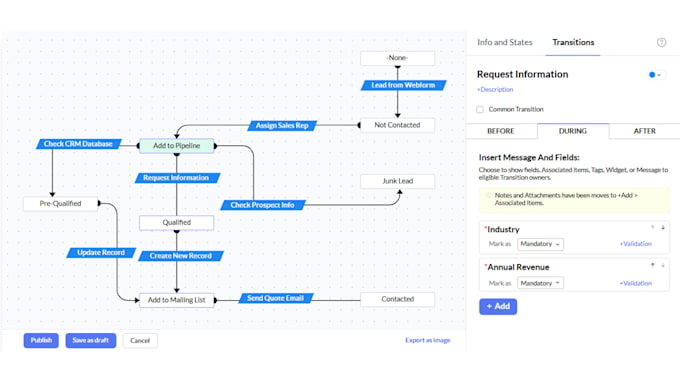The image size is (680, 383).
Task: Move Industry field down with arrow
Action: tap(663, 228)
